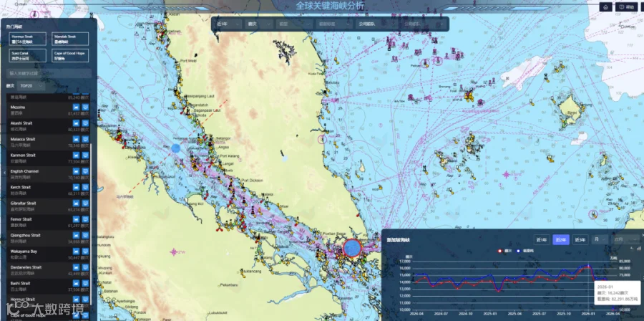Click first blue icon in Kerch Strait row
This screenshot has height=321, width=644.
tap(76, 187)
